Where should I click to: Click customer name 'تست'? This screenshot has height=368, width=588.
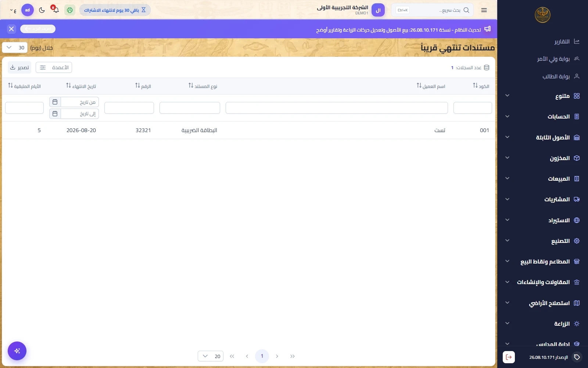440,130
